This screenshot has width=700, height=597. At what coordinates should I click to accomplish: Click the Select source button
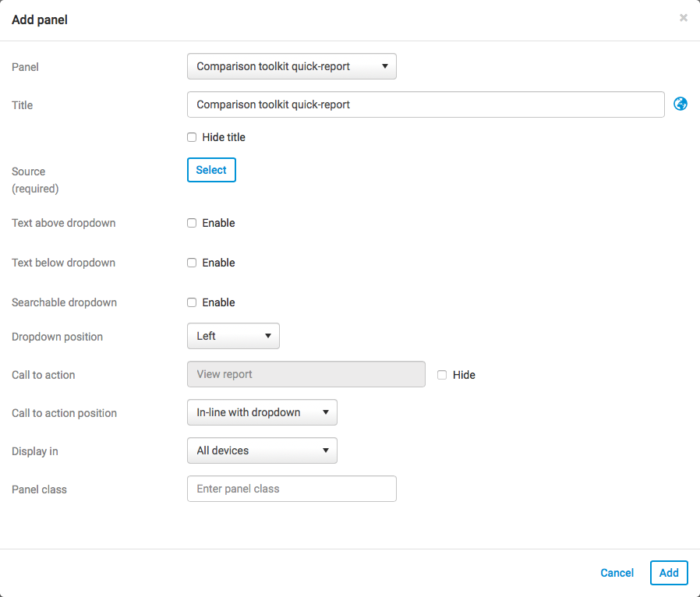pyautogui.click(x=211, y=170)
